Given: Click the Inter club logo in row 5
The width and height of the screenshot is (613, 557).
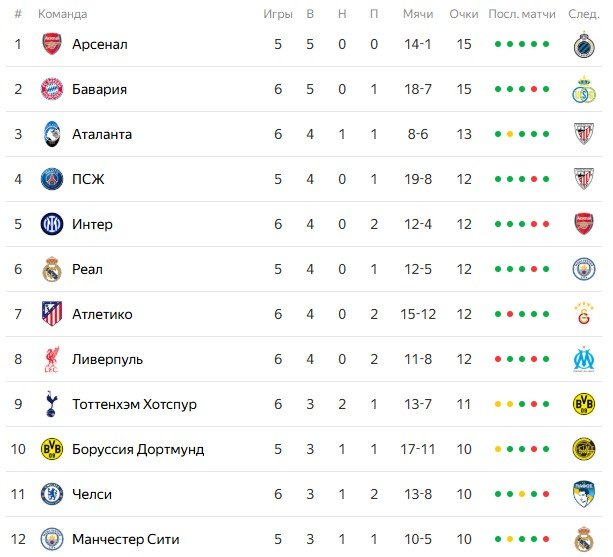Looking at the screenshot, I should pos(51,224).
